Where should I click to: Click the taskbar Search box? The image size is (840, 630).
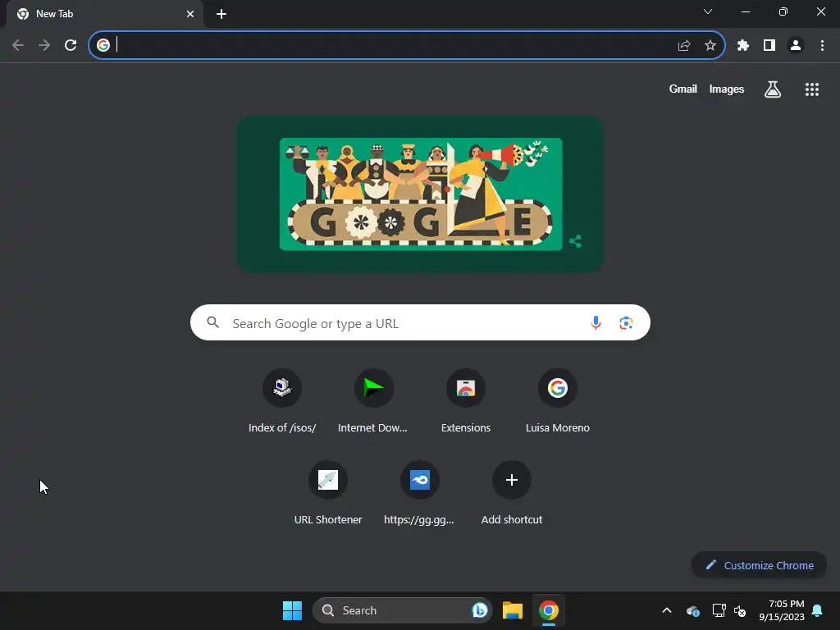pos(402,610)
